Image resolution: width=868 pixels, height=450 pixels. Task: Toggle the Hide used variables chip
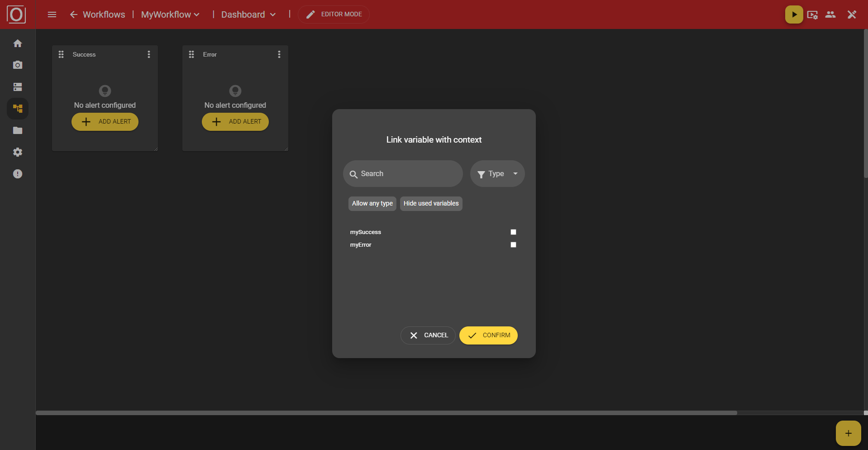(431, 204)
